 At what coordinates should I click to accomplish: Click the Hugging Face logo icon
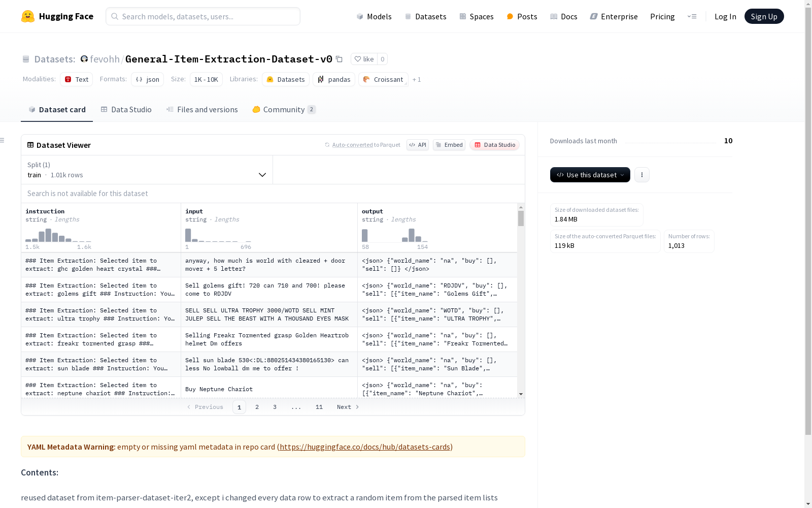click(28, 16)
